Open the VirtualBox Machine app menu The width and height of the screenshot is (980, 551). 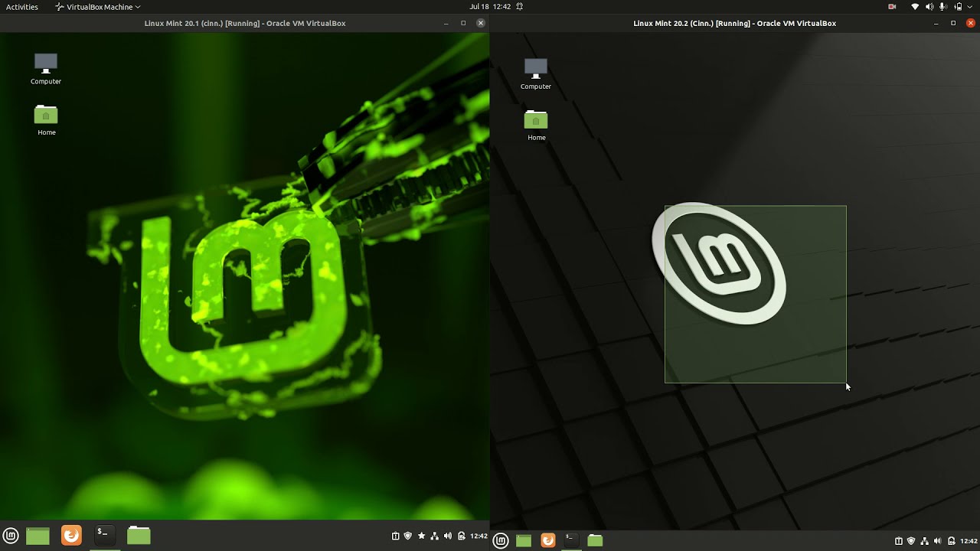(x=98, y=7)
